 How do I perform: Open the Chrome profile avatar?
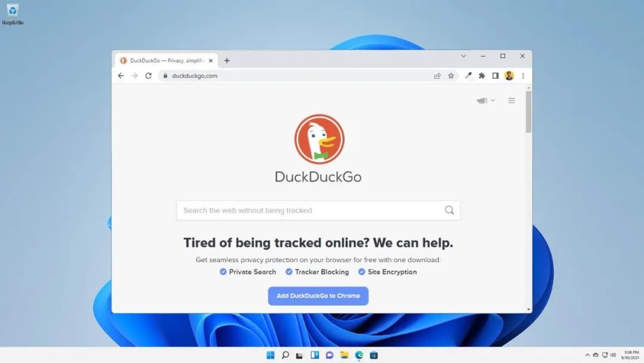[x=509, y=76]
